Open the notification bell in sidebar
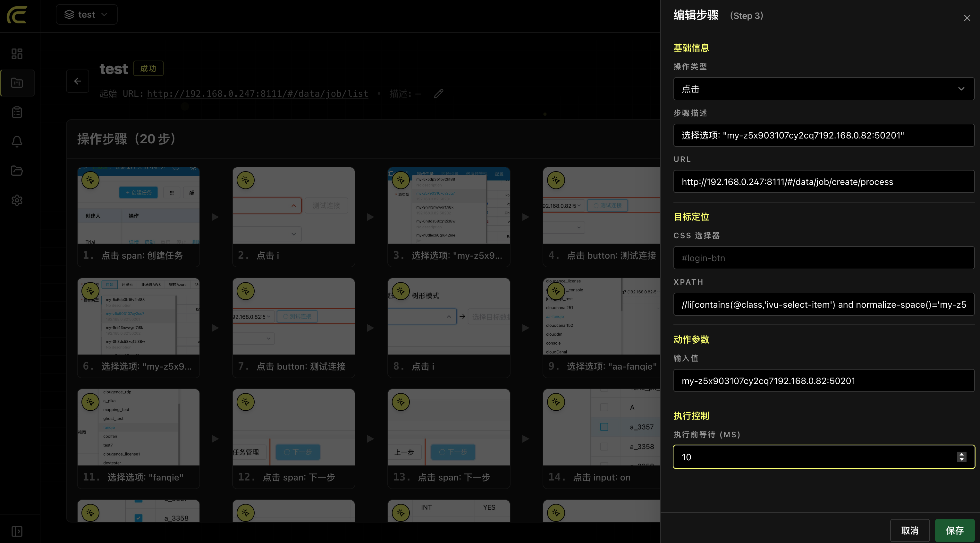Image resolution: width=980 pixels, height=543 pixels. click(17, 141)
